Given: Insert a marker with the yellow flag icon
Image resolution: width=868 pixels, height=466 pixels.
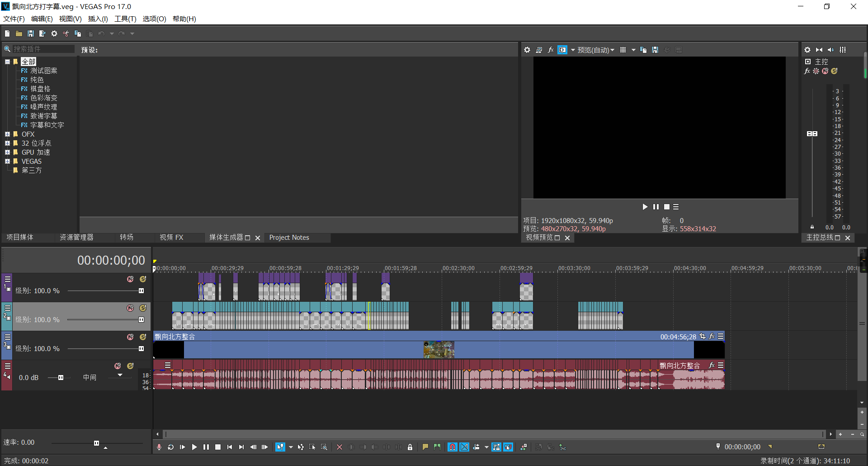Looking at the screenshot, I should pyautogui.click(x=425, y=447).
